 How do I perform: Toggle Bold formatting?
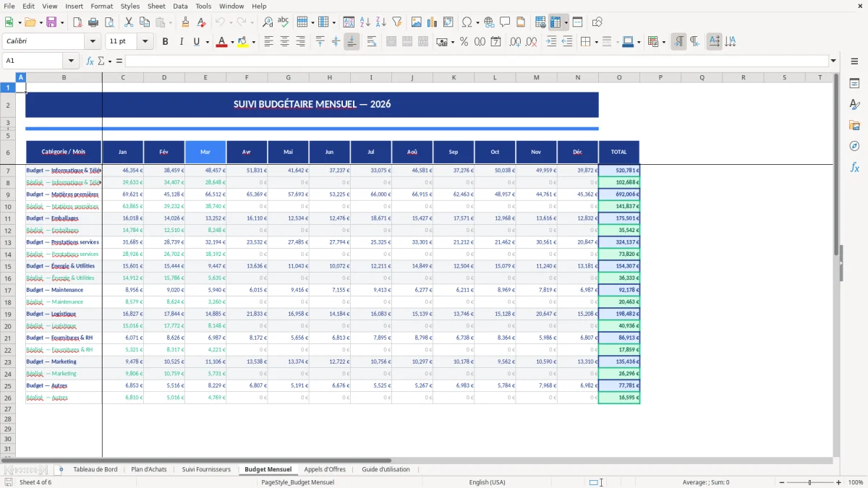pyautogui.click(x=165, y=42)
